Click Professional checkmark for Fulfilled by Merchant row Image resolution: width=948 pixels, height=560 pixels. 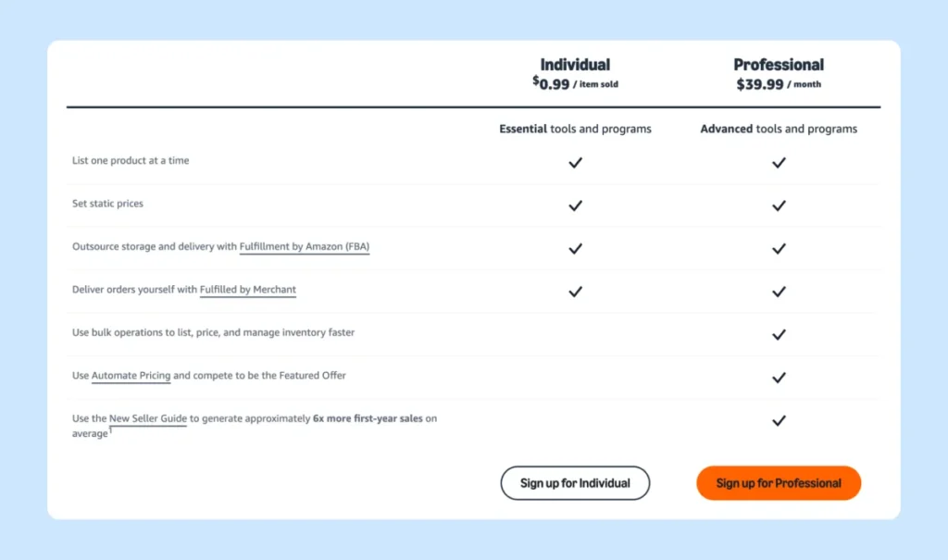click(x=779, y=291)
